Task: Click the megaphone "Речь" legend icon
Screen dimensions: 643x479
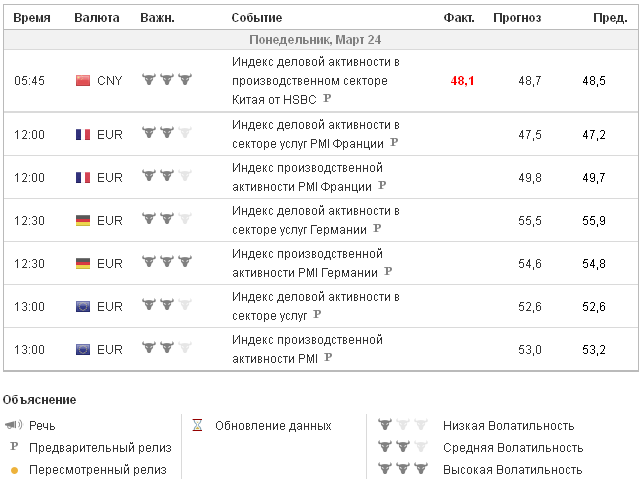Action: pyautogui.click(x=13, y=425)
